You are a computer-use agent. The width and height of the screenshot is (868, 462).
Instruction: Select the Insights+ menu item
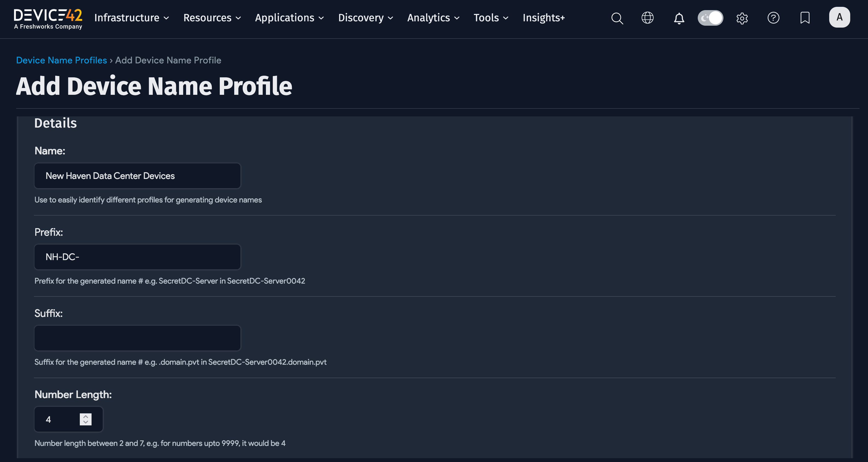[544, 18]
